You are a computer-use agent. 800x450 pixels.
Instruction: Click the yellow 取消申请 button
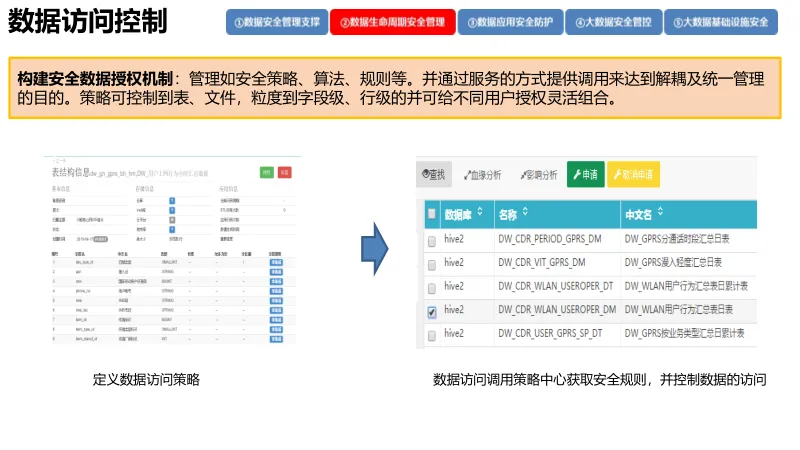[x=633, y=174]
